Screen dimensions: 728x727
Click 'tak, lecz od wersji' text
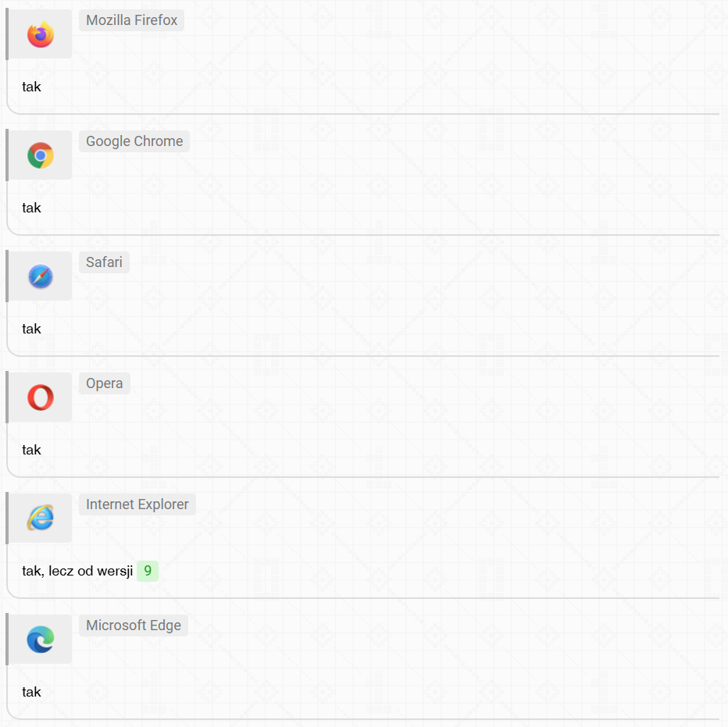click(x=77, y=571)
